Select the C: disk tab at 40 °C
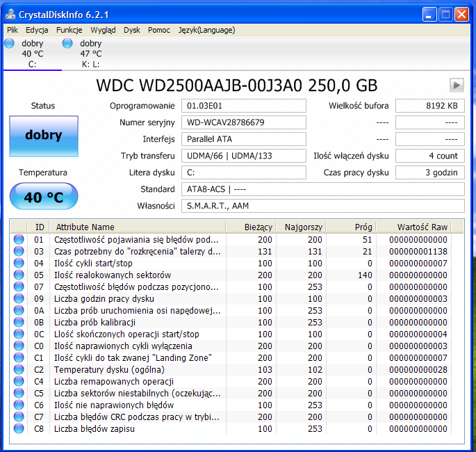This screenshot has height=452, width=476. click(x=33, y=54)
